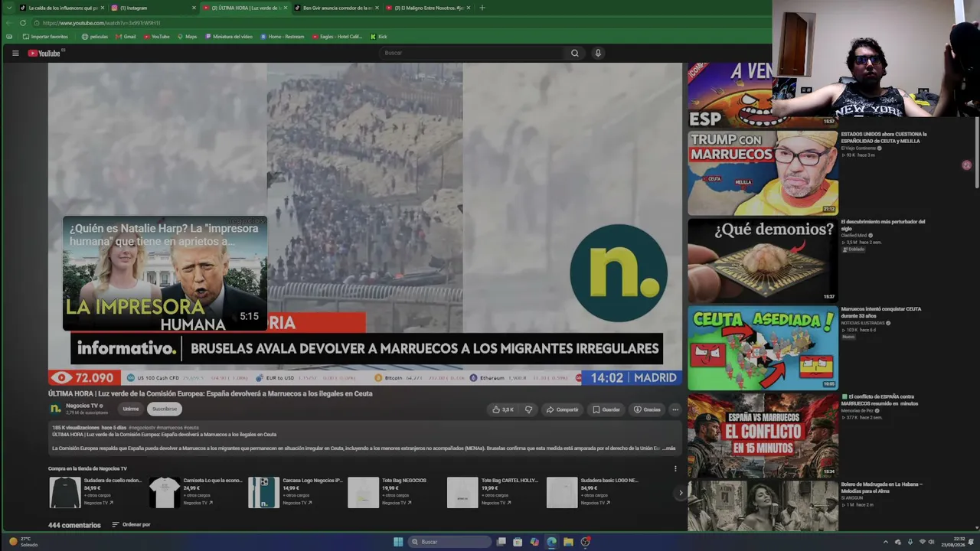Open the more actions ellipsis beside Gracias
This screenshot has height=551, width=980.
coord(675,409)
